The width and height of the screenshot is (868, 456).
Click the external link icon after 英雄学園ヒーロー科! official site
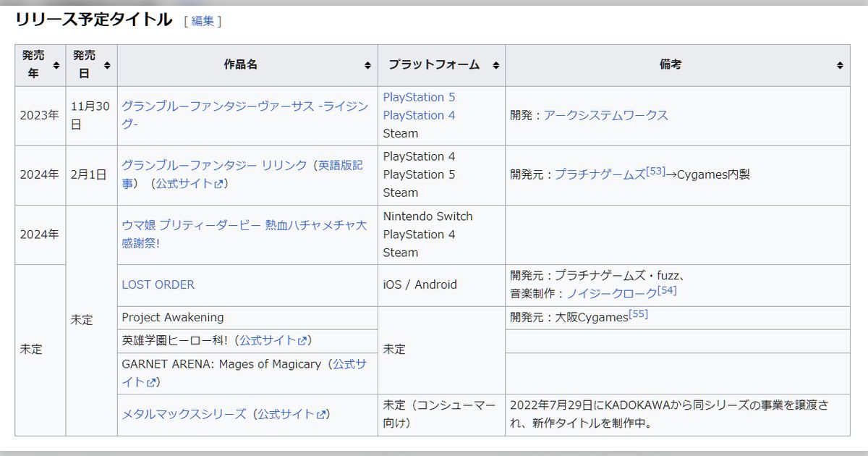(302, 341)
